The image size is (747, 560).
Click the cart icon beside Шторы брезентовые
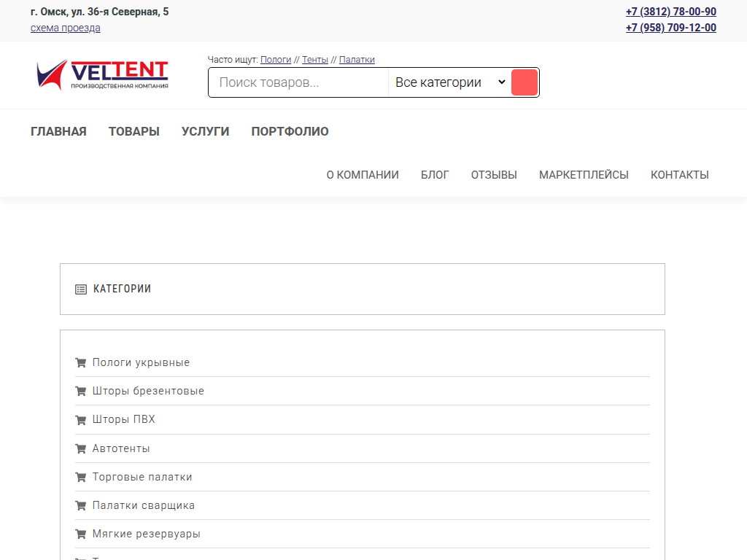click(80, 391)
